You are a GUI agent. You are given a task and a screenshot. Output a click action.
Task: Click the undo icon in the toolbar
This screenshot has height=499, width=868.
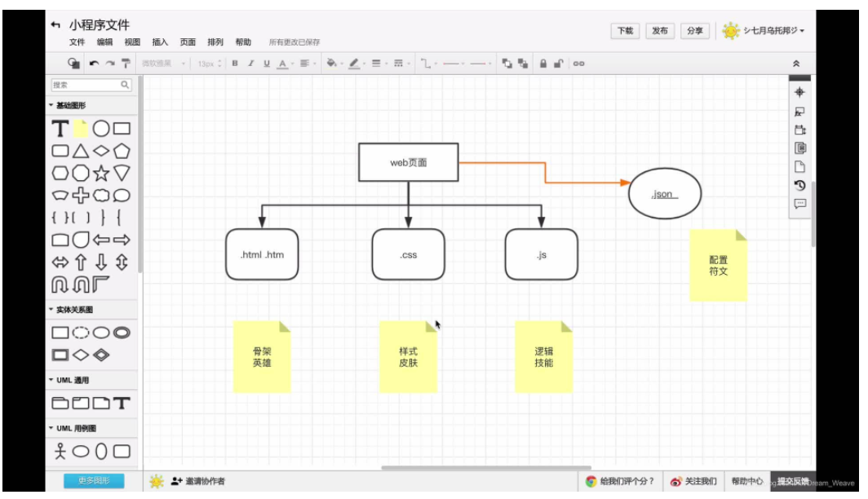point(94,64)
